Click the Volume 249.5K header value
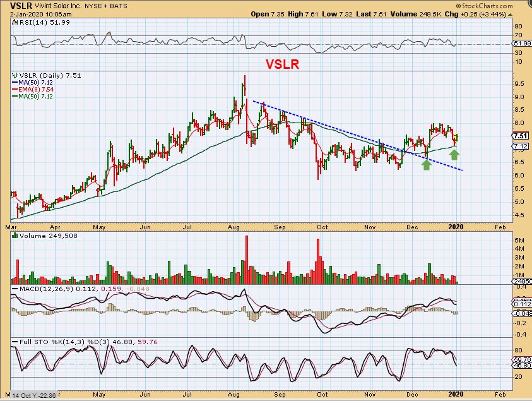The height and width of the screenshot is (401, 532). point(416,15)
